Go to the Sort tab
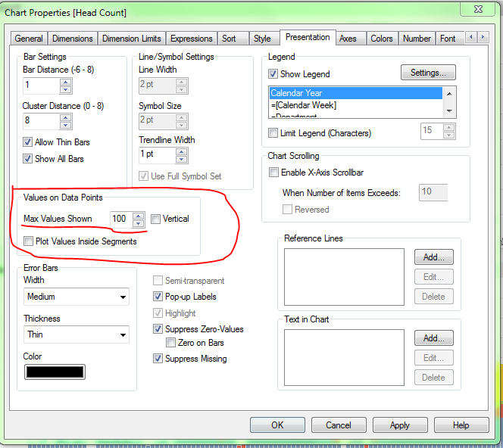 233,39
